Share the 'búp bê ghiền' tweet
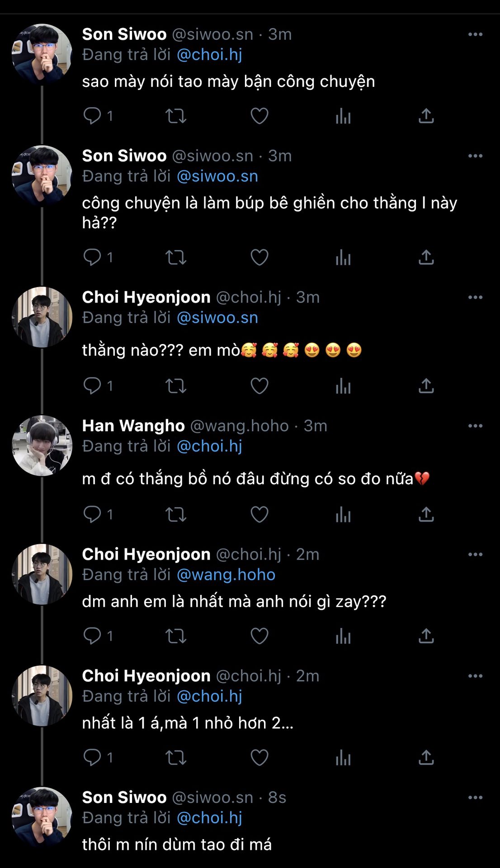Viewport: 500px width, 868px height. point(426,257)
